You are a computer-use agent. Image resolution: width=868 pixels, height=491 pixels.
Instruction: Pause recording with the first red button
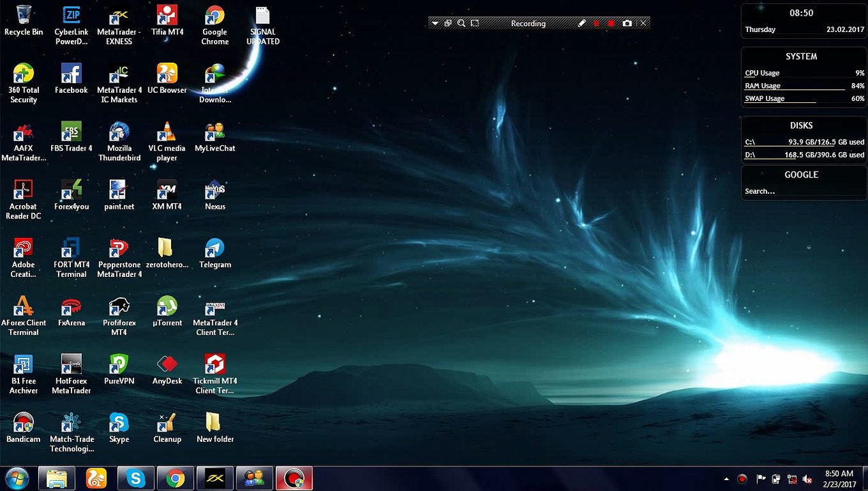pyautogui.click(x=596, y=23)
